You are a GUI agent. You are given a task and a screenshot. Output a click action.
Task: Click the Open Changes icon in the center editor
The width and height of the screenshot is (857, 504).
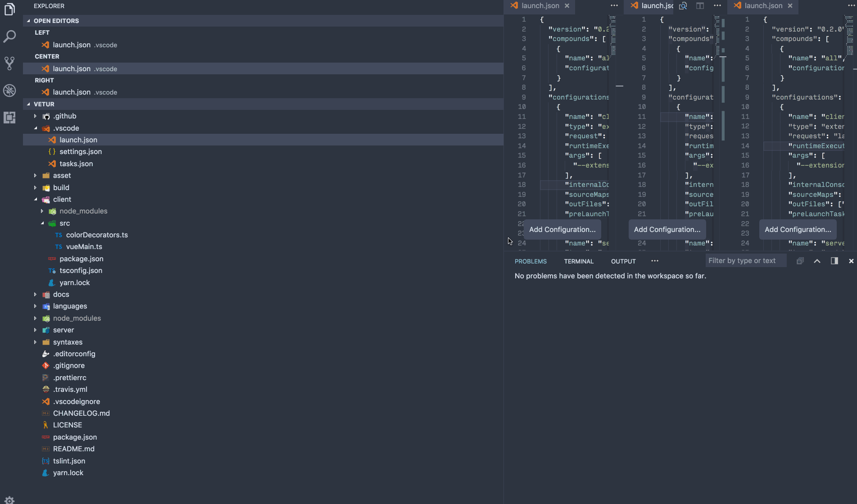click(x=683, y=6)
